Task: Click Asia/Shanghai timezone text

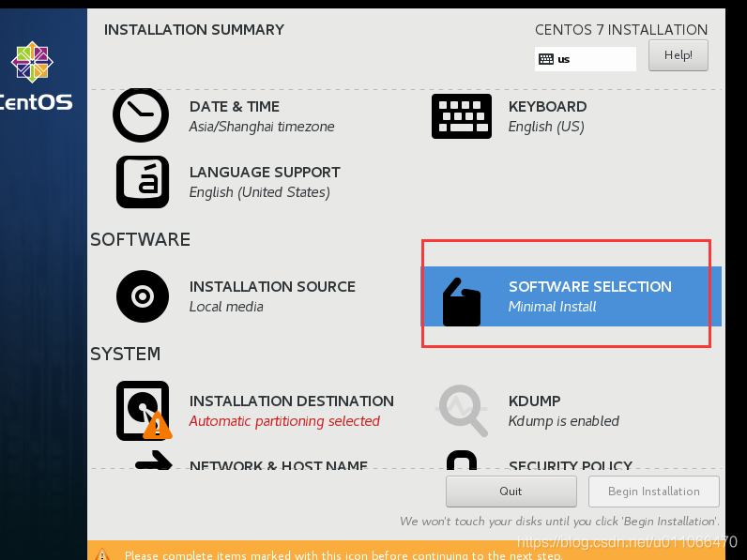Action: (x=262, y=127)
